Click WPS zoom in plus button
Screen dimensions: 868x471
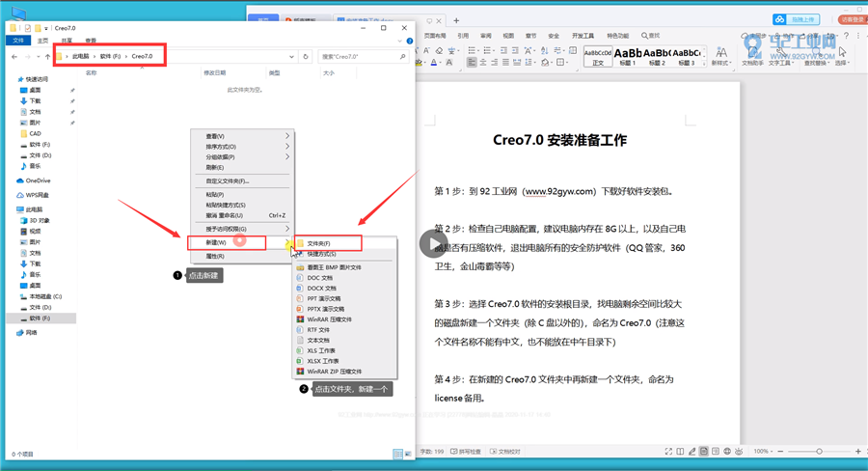858,452
